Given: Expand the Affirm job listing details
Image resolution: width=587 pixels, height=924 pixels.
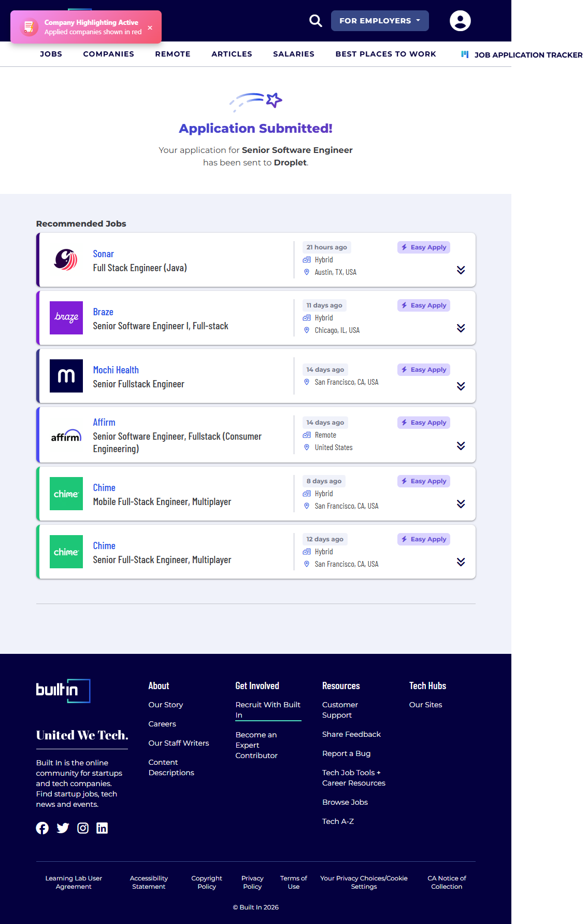Looking at the screenshot, I should coord(461,446).
